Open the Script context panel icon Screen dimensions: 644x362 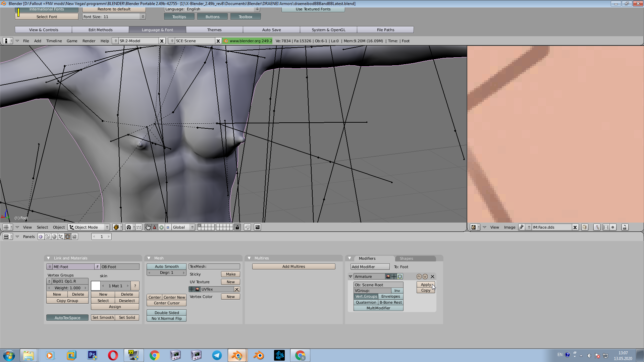[x=48, y=237]
